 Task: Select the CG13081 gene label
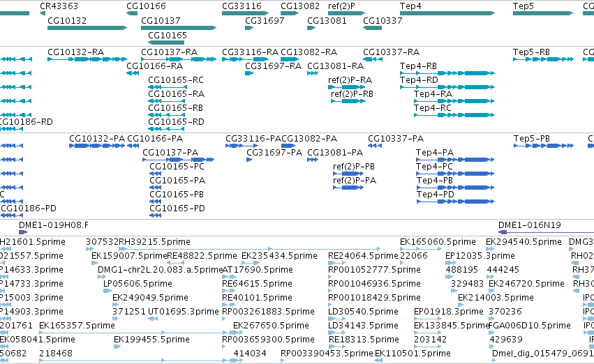327,20
